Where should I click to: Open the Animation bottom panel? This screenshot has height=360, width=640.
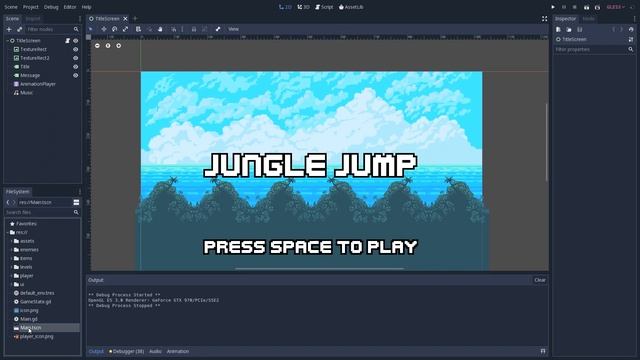pos(178,351)
